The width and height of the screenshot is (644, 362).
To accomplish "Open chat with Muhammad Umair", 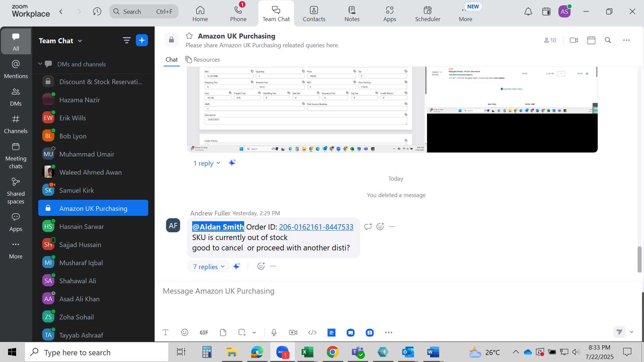I will pos(93,154).
